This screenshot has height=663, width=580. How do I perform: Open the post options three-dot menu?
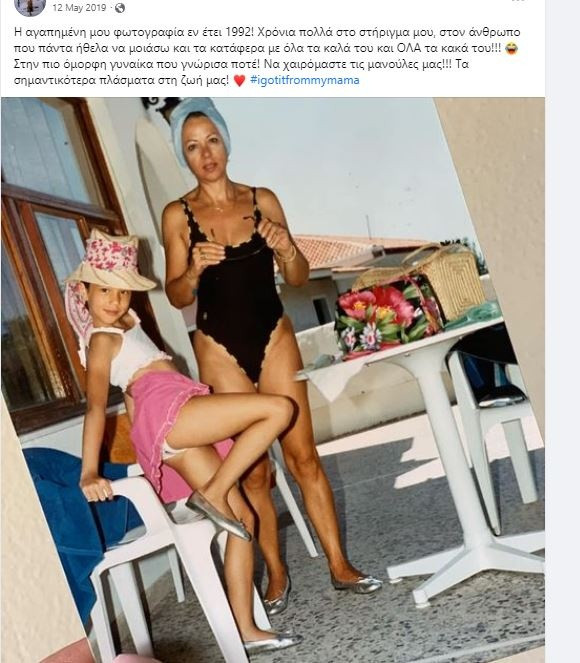point(518,1)
